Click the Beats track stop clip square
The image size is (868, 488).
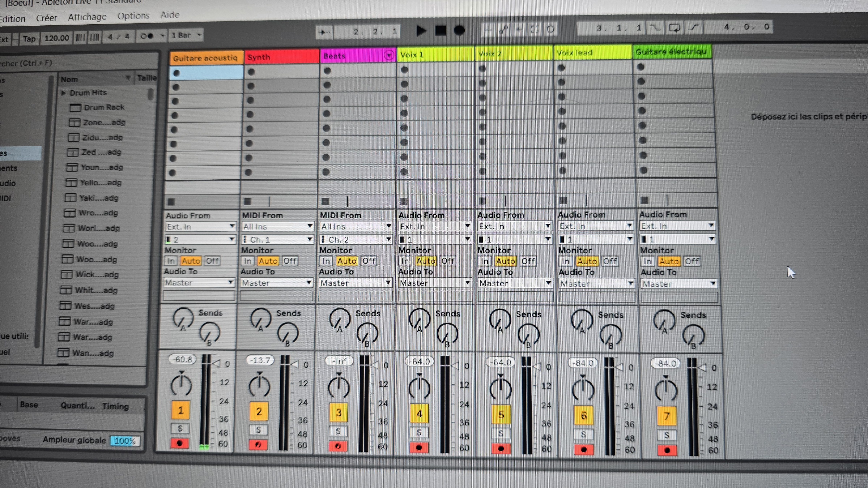325,201
